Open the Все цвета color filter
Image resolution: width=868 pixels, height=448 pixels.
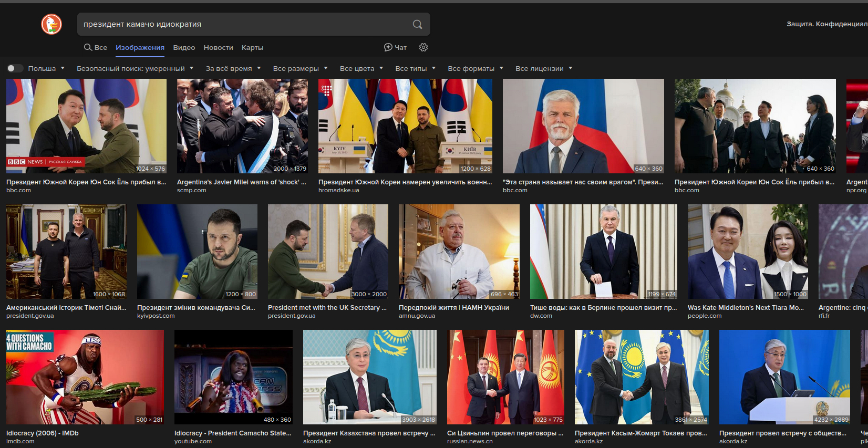pyautogui.click(x=361, y=68)
